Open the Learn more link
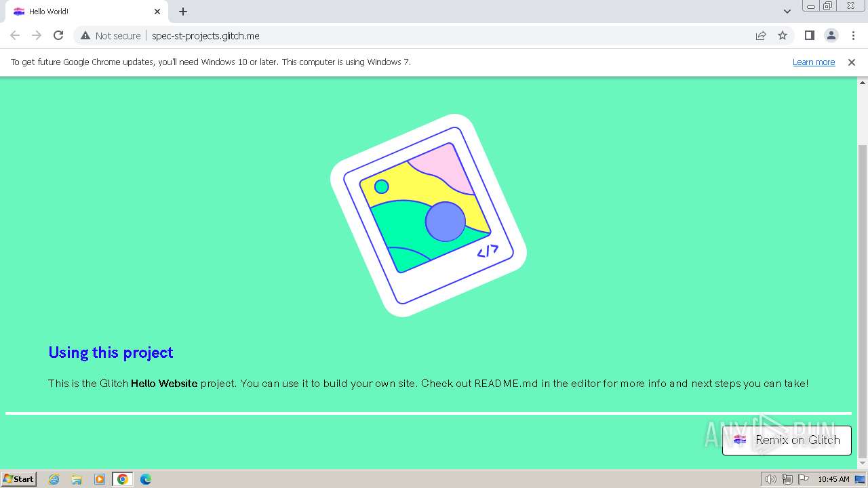Screen dimensions: 868x488 (x=814, y=62)
